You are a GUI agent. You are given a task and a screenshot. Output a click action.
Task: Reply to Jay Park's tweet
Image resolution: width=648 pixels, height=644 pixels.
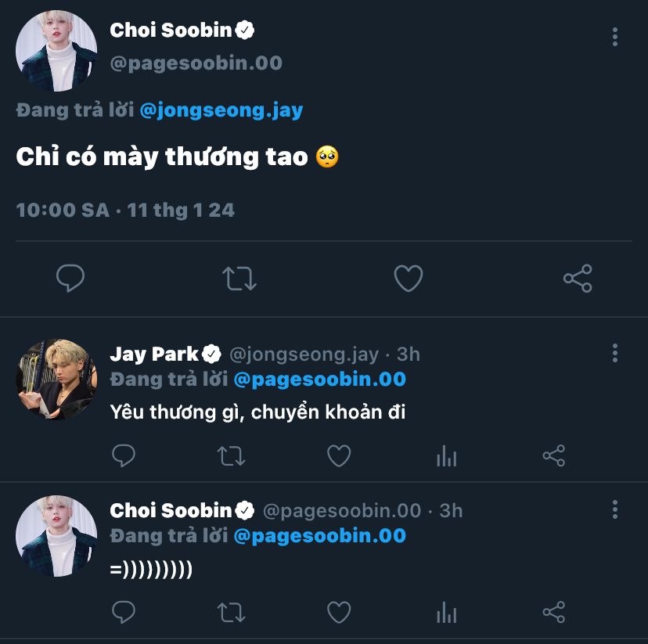click(124, 455)
